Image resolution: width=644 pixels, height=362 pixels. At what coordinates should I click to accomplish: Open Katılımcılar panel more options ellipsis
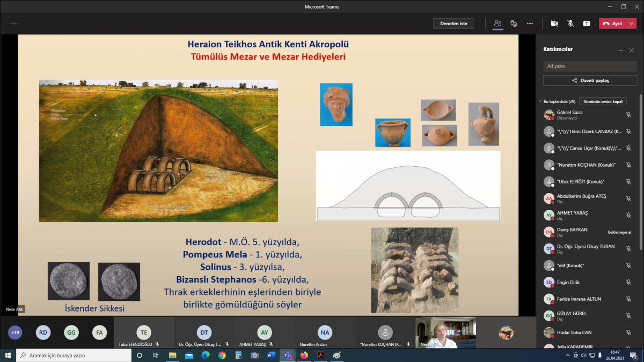(621, 50)
